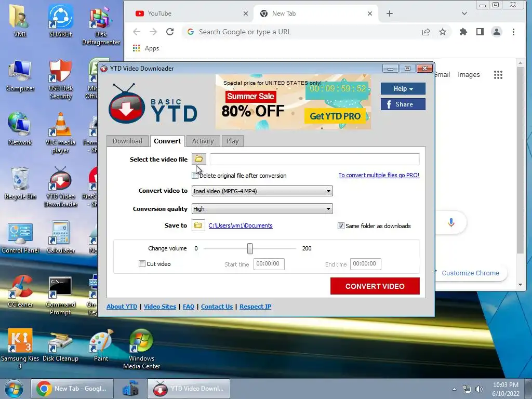Image resolution: width=532 pixels, height=399 pixels.
Task: Open the Play tab
Action: point(232,141)
